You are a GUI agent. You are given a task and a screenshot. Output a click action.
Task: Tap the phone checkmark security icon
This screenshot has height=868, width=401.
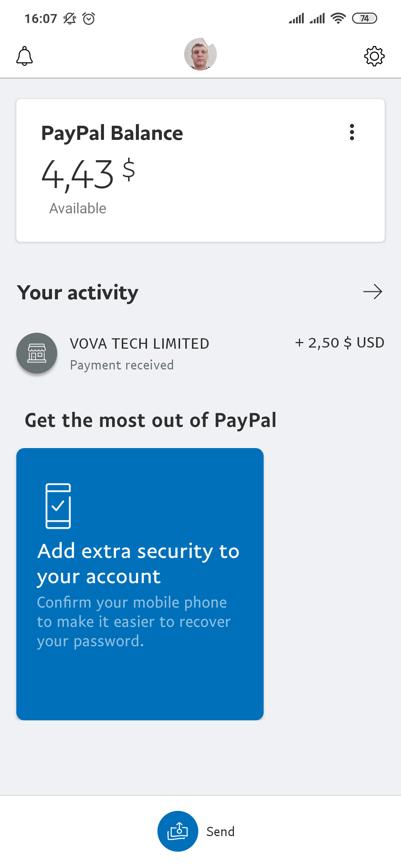point(58,506)
